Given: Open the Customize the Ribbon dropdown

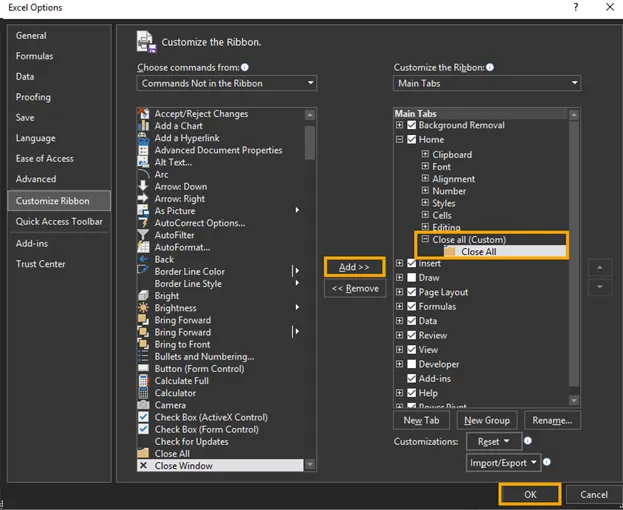Looking at the screenshot, I should (x=487, y=83).
